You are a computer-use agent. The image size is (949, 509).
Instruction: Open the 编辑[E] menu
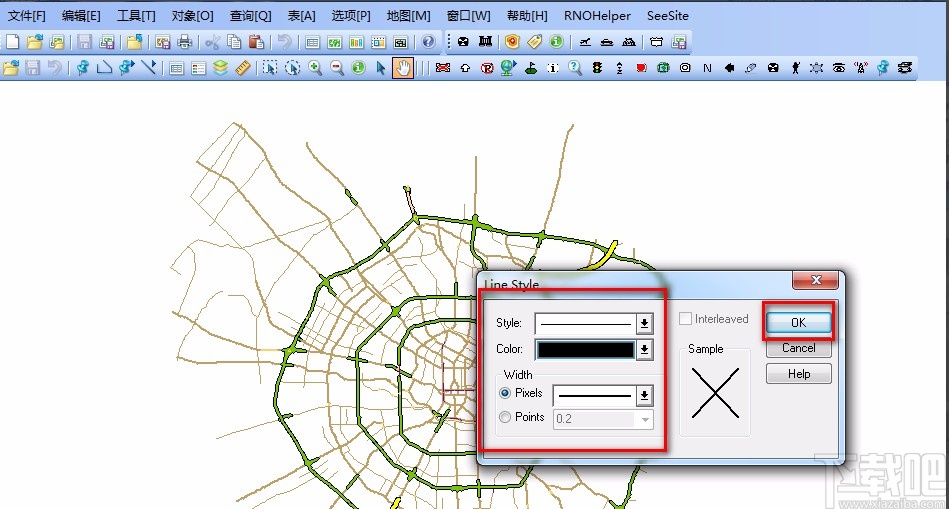(x=81, y=16)
